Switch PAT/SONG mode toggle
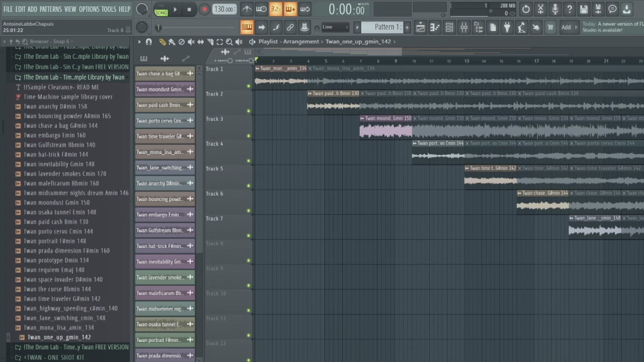The image size is (644, 362). [161, 10]
